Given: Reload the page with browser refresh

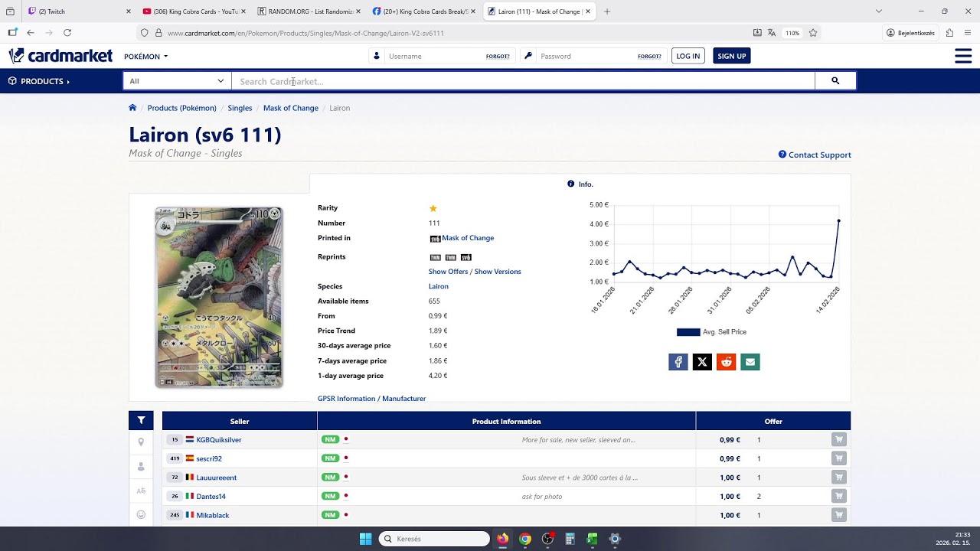Looking at the screenshot, I should (67, 33).
